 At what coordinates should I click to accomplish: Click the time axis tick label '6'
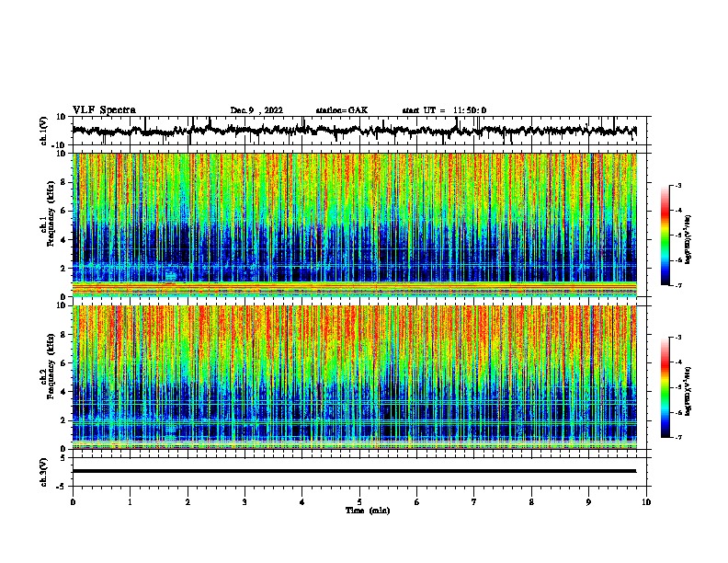(416, 502)
